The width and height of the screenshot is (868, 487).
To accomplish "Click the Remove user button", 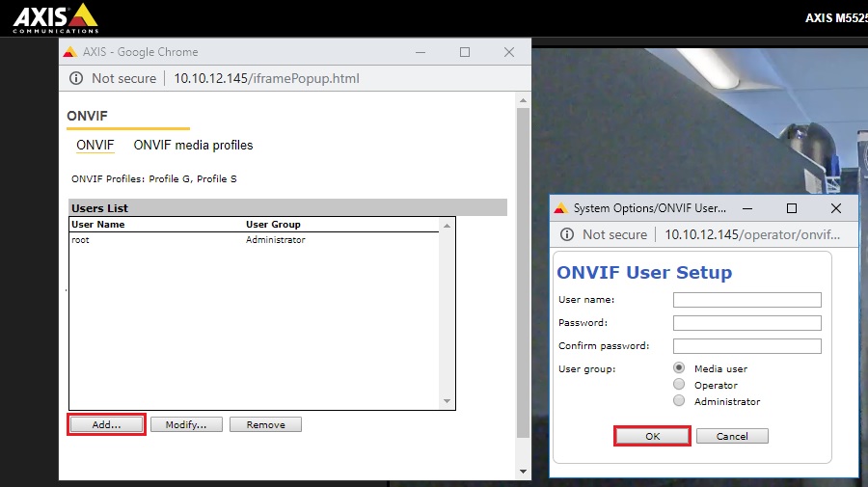I will (x=265, y=424).
